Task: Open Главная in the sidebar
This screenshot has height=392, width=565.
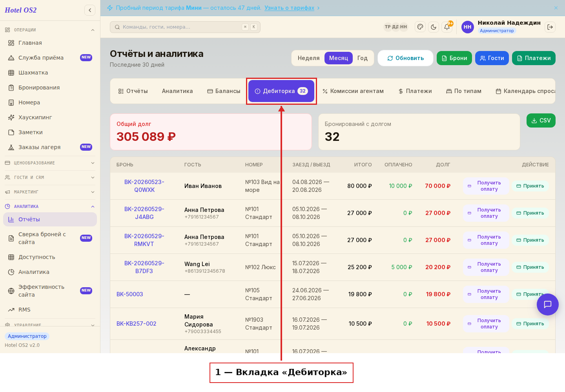Action: point(50,43)
